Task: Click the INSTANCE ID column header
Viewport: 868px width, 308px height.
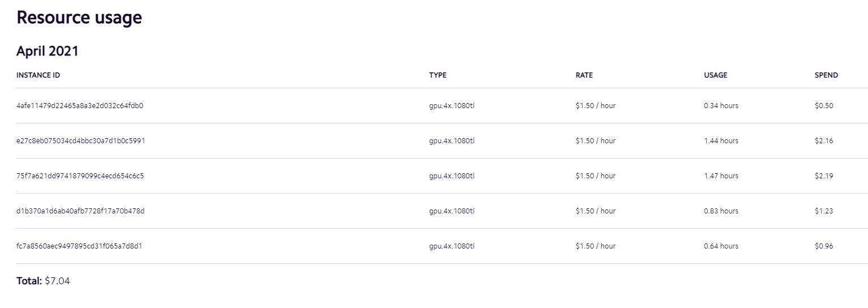Action: 38,75
